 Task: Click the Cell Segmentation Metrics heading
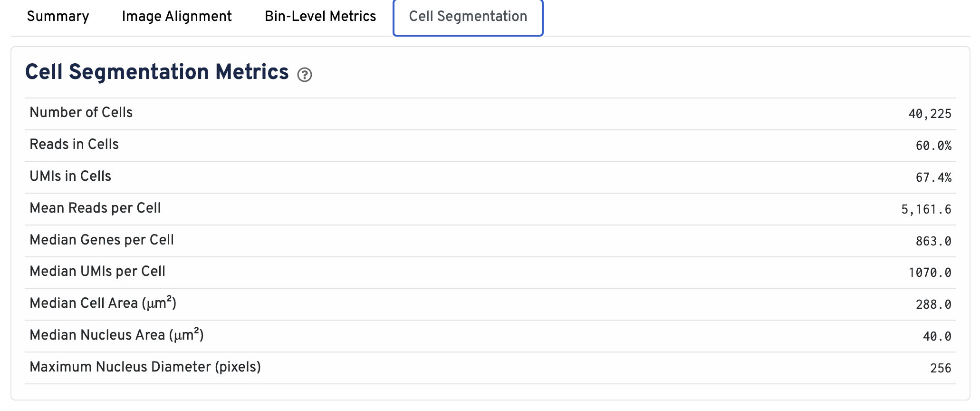[157, 72]
